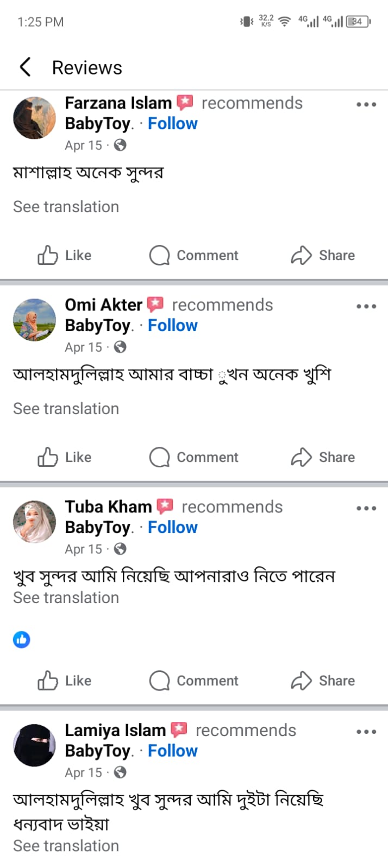Expand more options on Tuba Kham's review
The image size is (388, 868).
[366, 508]
